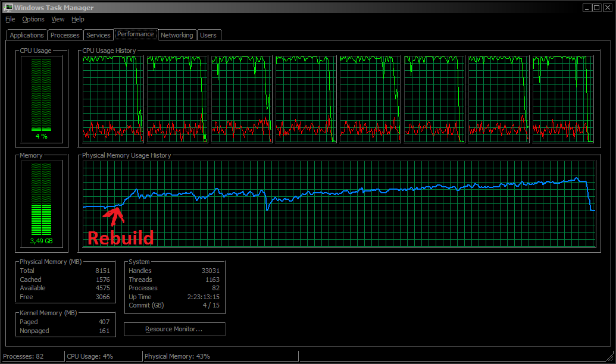Click the last CPU core history graph
The width and height of the screenshot is (616, 364).
tap(562, 99)
